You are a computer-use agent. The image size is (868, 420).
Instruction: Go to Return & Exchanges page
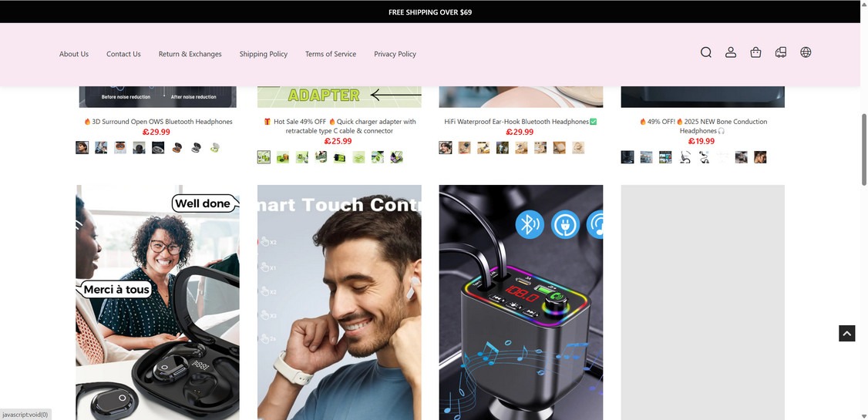tap(190, 54)
